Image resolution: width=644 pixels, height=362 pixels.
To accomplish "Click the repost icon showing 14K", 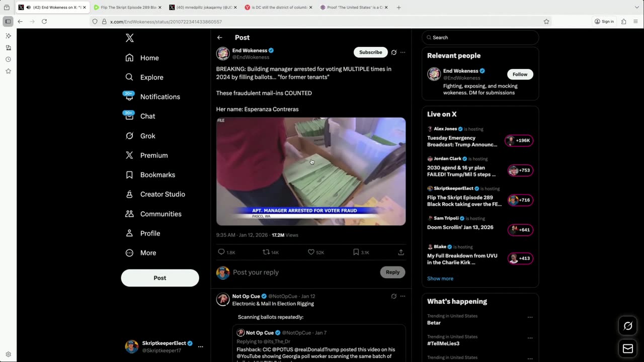I will (x=266, y=252).
